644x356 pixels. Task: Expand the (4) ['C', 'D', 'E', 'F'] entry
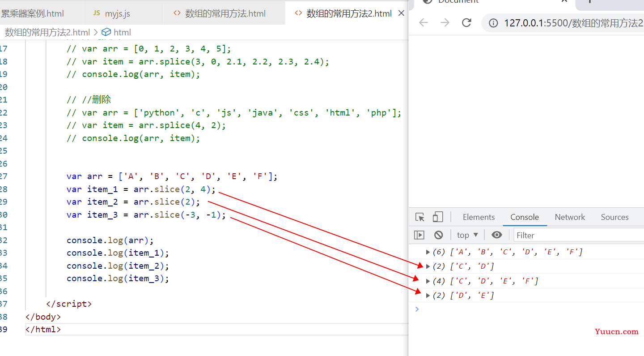428,281
